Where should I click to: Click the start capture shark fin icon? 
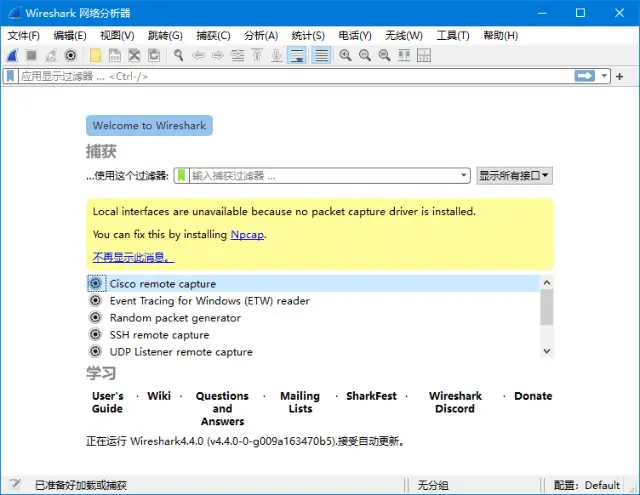pos(12,56)
